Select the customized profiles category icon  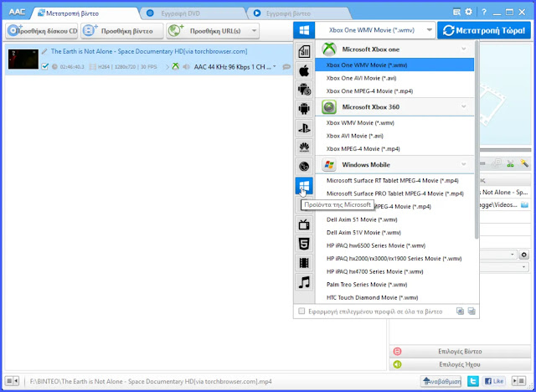(304, 51)
